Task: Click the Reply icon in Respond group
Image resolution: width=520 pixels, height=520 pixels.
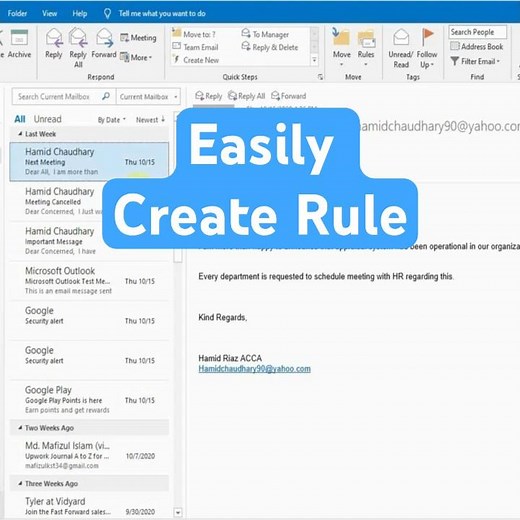Action: click(x=54, y=43)
